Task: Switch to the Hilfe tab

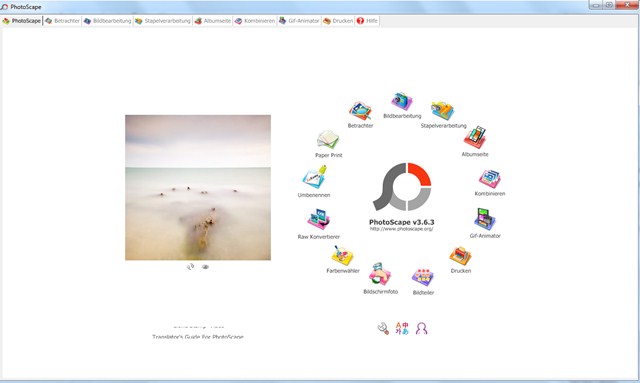Action: 367,21
